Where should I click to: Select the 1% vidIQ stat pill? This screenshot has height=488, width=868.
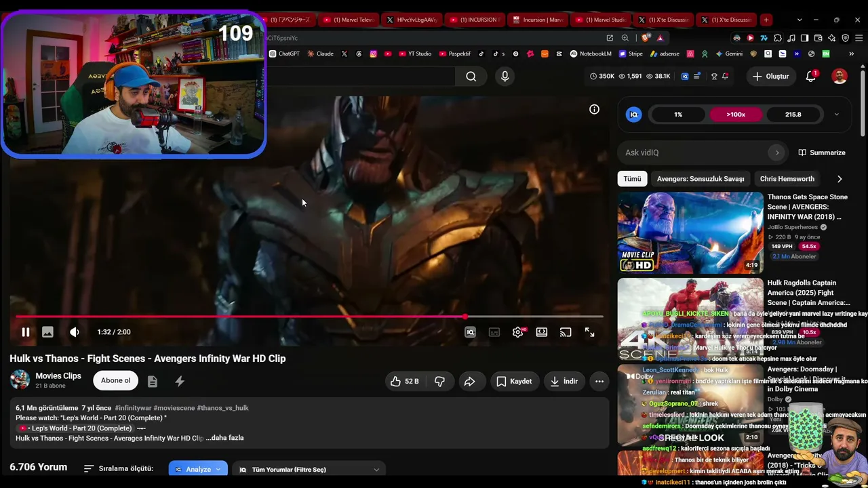tap(678, 115)
